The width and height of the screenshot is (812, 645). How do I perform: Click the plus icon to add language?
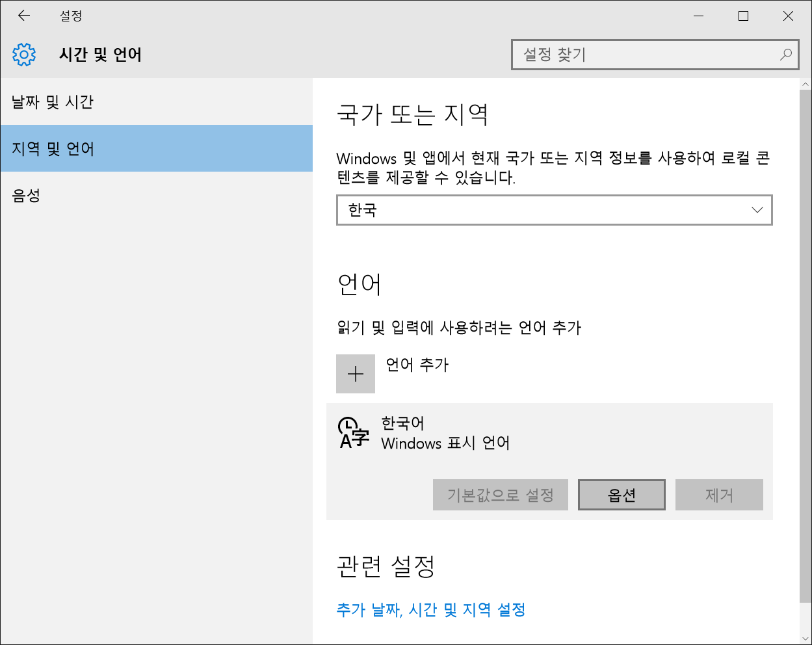[x=356, y=374]
